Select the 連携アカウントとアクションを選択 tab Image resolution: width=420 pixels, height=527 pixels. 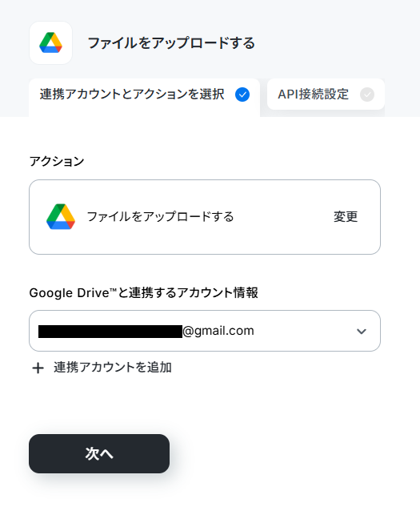(x=144, y=98)
